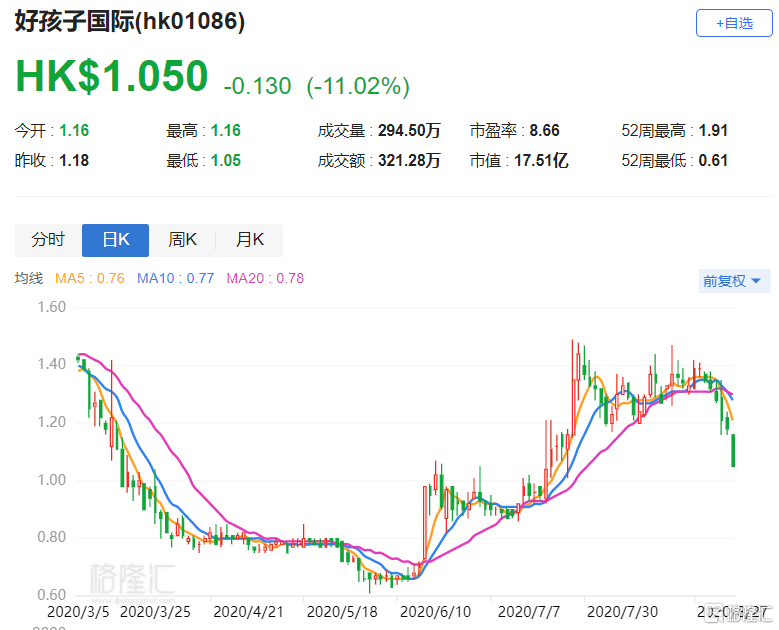This screenshot has width=779, height=630.
Task: Click the 均线 label
Action: coord(29,278)
